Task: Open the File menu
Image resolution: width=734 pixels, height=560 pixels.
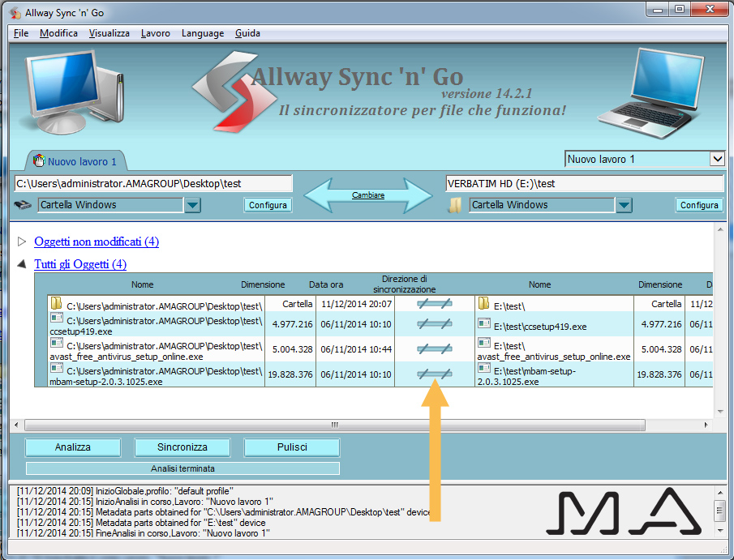Action: coord(21,33)
